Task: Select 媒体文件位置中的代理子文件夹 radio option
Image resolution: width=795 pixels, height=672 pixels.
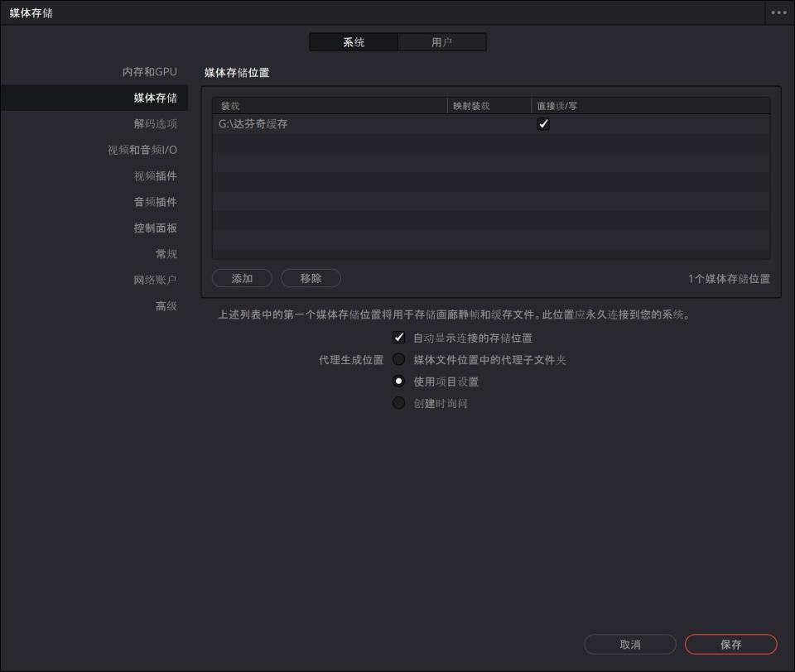Action: [399, 359]
